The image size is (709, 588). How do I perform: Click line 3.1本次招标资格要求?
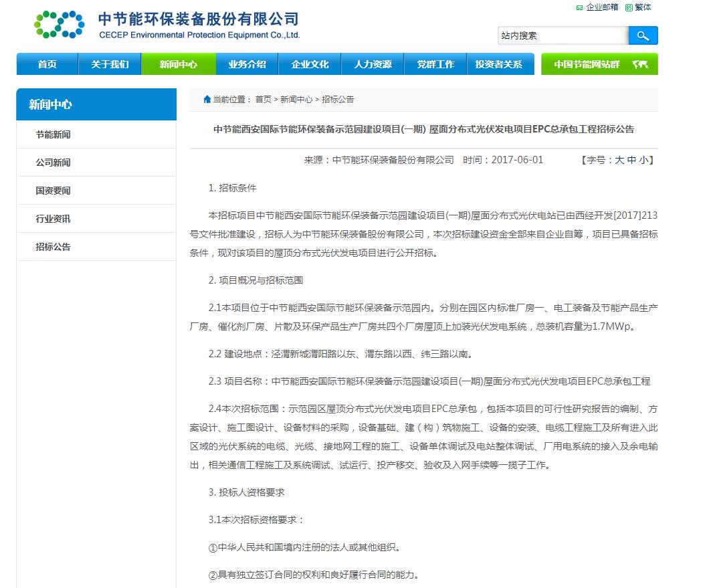pos(256,520)
